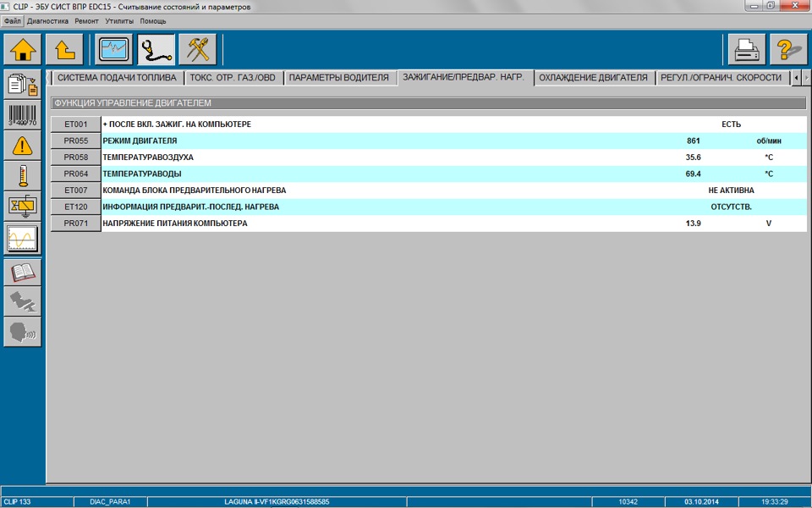Open the documentation book icon
Screen dimensions: 812x508
(x=22, y=272)
